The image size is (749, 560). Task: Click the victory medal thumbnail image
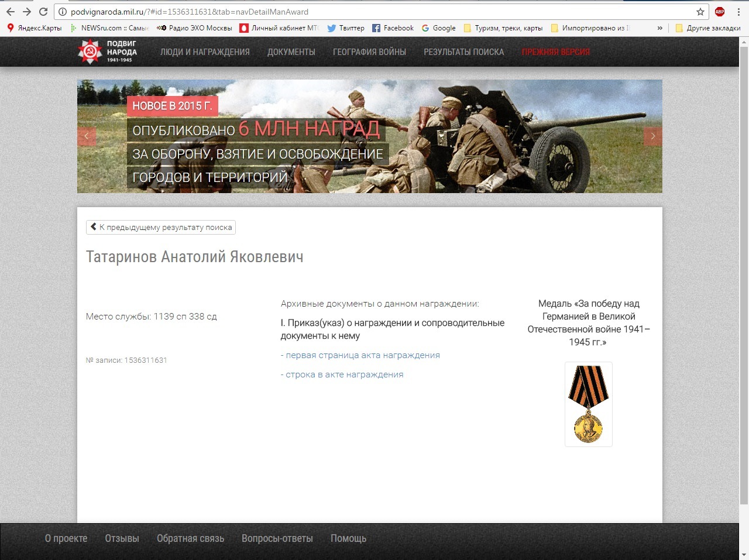click(x=589, y=404)
